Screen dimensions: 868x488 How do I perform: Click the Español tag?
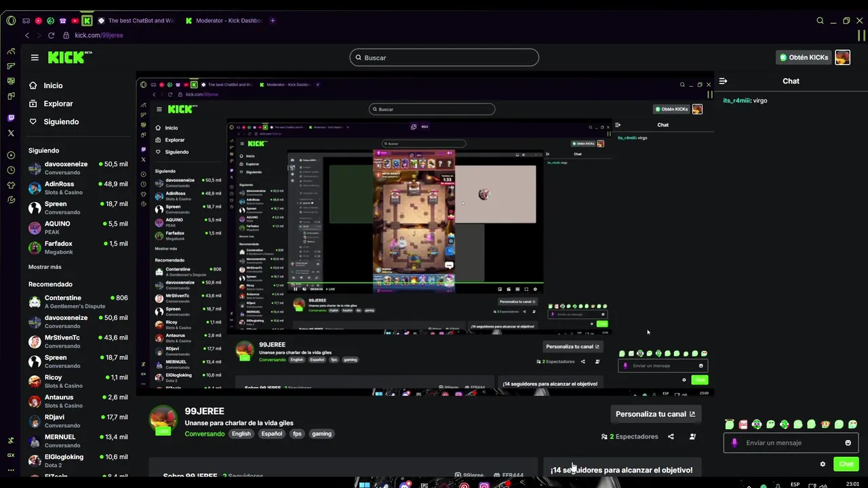click(x=272, y=434)
